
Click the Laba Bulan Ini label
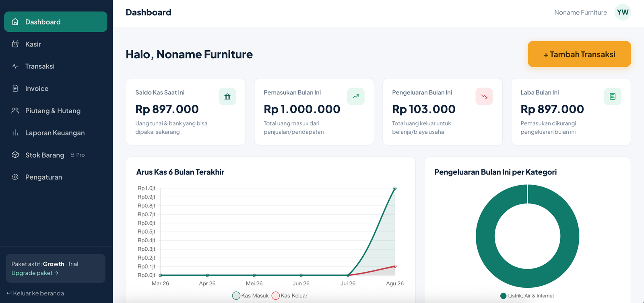click(540, 92)
